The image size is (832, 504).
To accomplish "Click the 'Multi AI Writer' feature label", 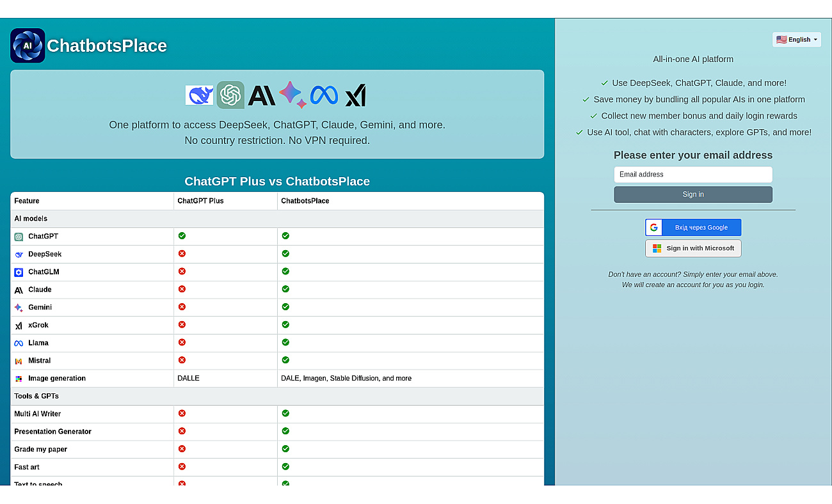I will pos(38,414).
